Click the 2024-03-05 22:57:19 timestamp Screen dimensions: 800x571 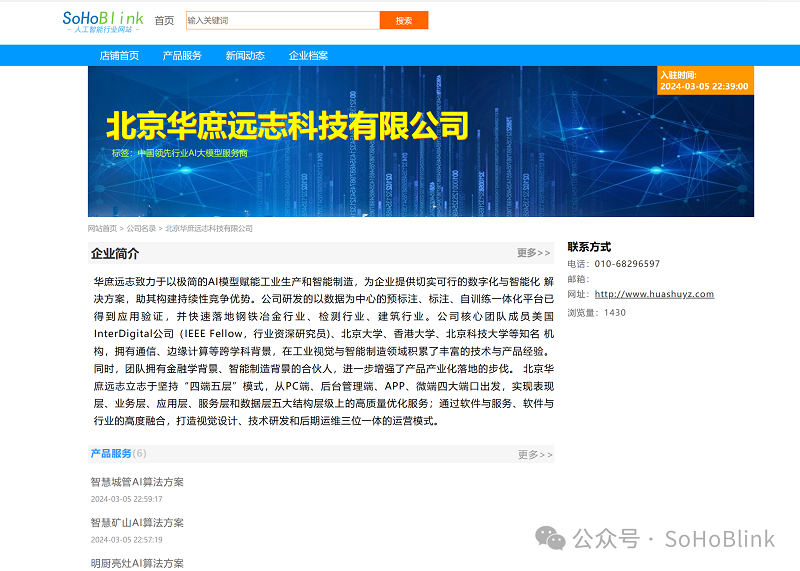[127, 540]
